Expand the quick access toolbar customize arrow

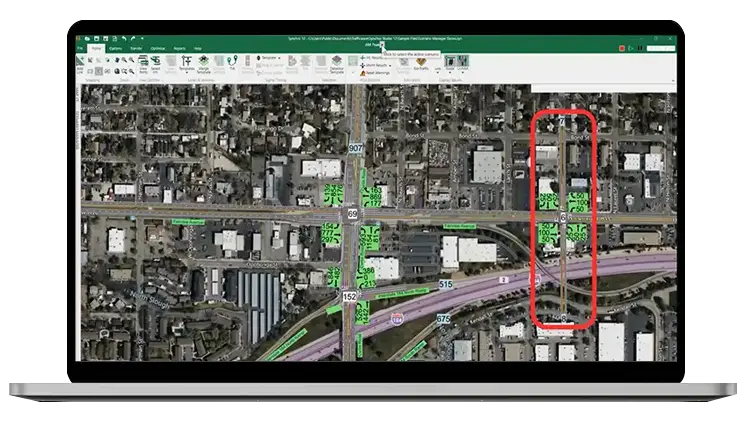click(142, 38)
